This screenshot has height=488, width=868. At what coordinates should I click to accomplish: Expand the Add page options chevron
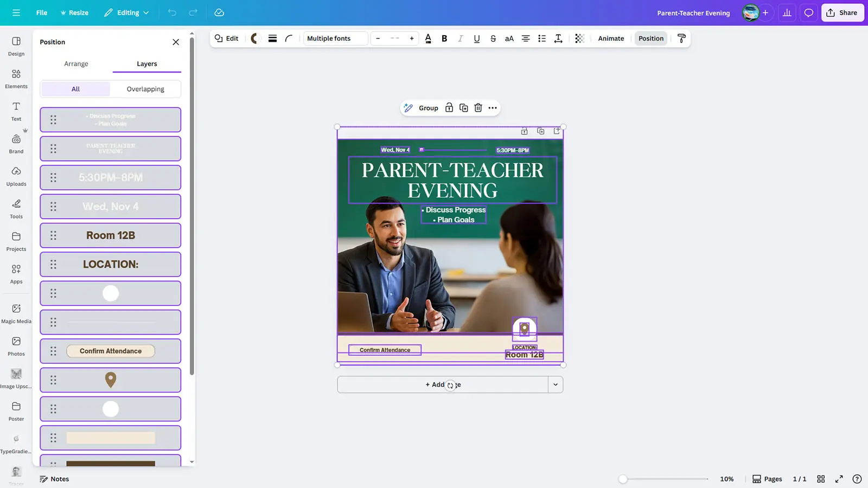tap(556, 384)
